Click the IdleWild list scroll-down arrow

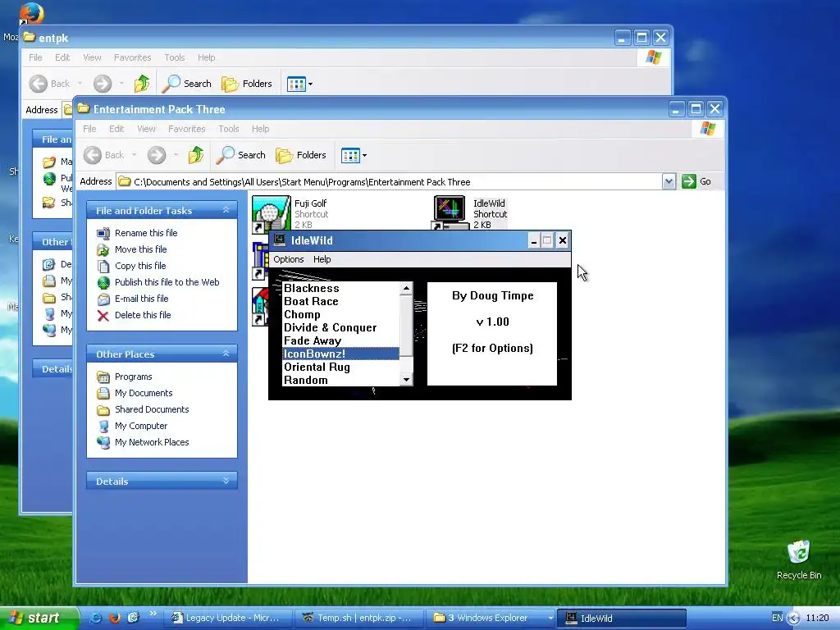point(406,380)
